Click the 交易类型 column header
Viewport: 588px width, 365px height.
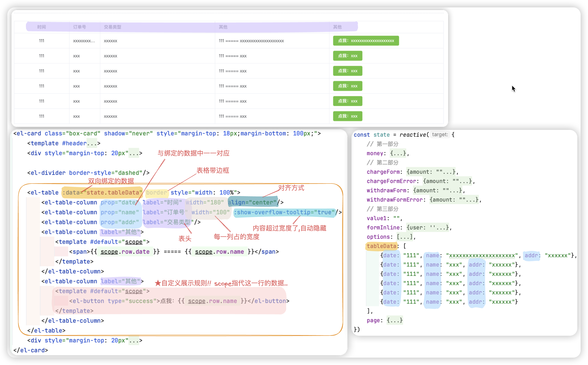tap(112, 27)
